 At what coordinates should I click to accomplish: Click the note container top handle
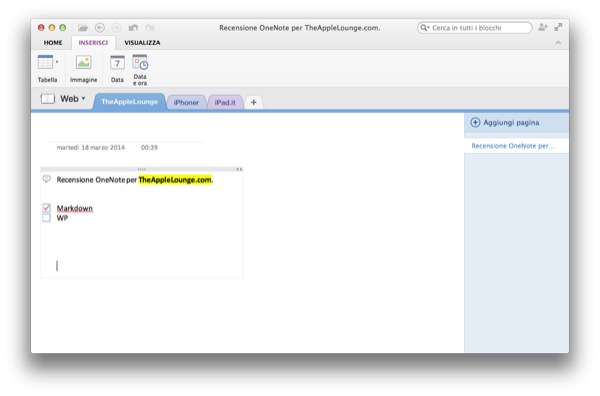(x=142, y=169)
